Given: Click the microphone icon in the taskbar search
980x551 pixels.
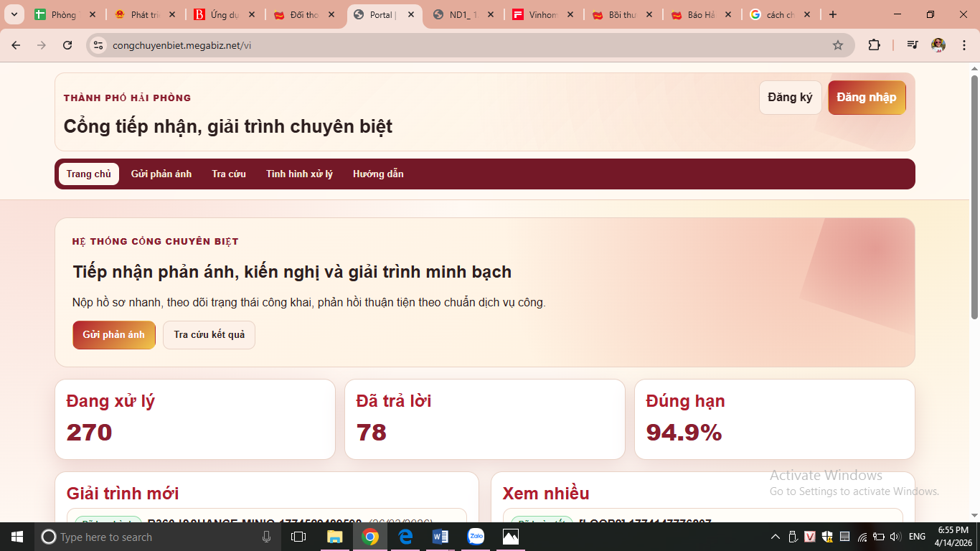Looking at the screenshot, I should click(x=267, y=537).
